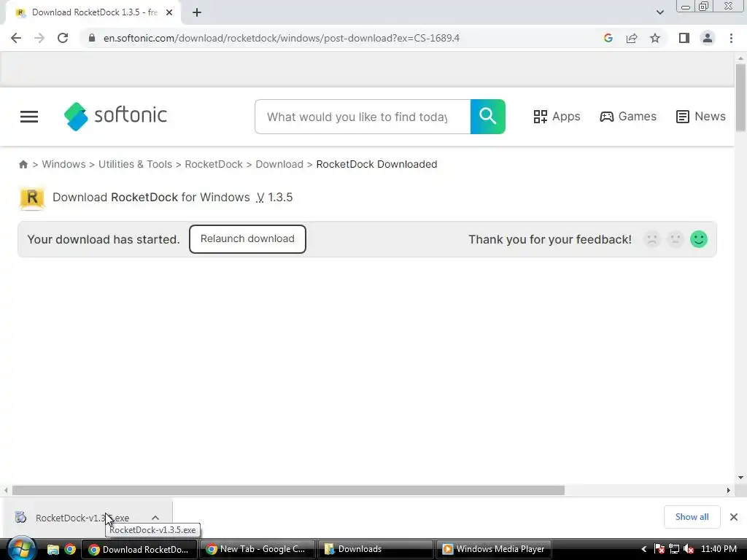The height and width of the screenshot is (560, 747).
Task: Launch Chrome from quick launch
Action: [x=70, y=550]
